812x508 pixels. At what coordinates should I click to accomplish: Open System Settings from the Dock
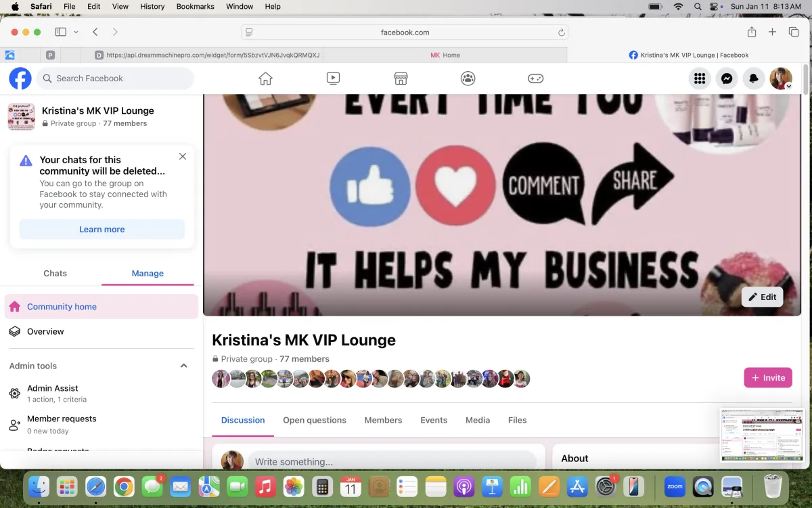click(x=605, y=486)
